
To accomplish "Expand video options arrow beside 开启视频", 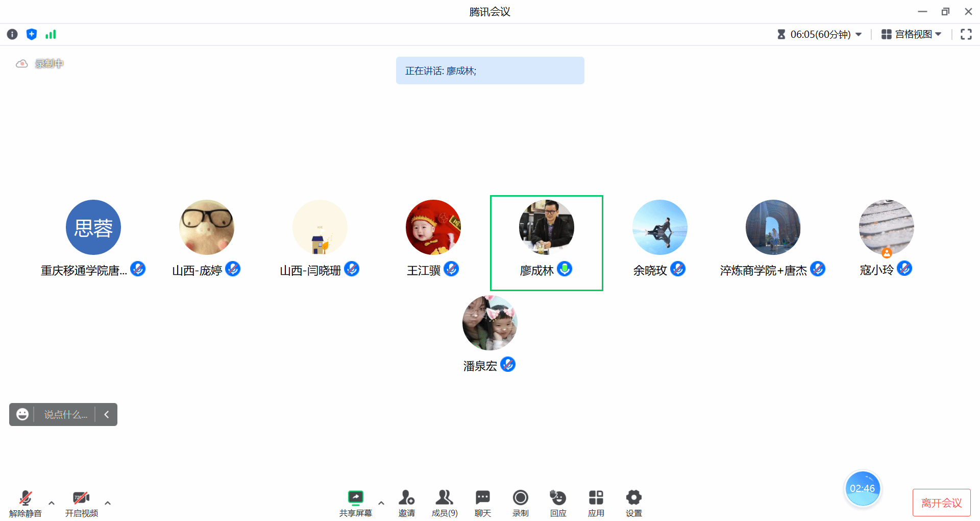I will (108, 503).
